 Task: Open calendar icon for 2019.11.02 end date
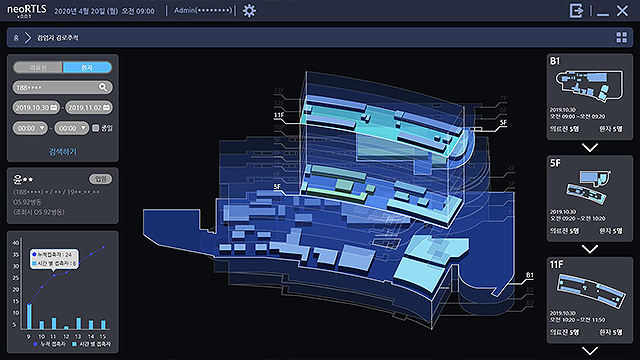pyautogui.click(x=106, y=107)
